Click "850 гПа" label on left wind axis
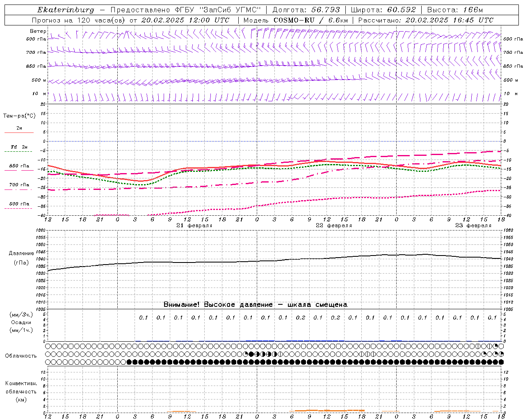 tap(36, 66)
